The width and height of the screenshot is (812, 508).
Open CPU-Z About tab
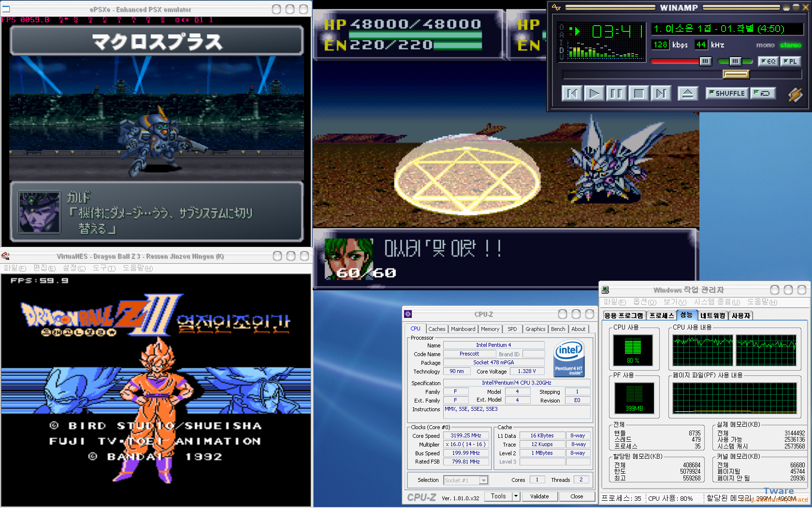pyautogui.click(x=579, y=329)
